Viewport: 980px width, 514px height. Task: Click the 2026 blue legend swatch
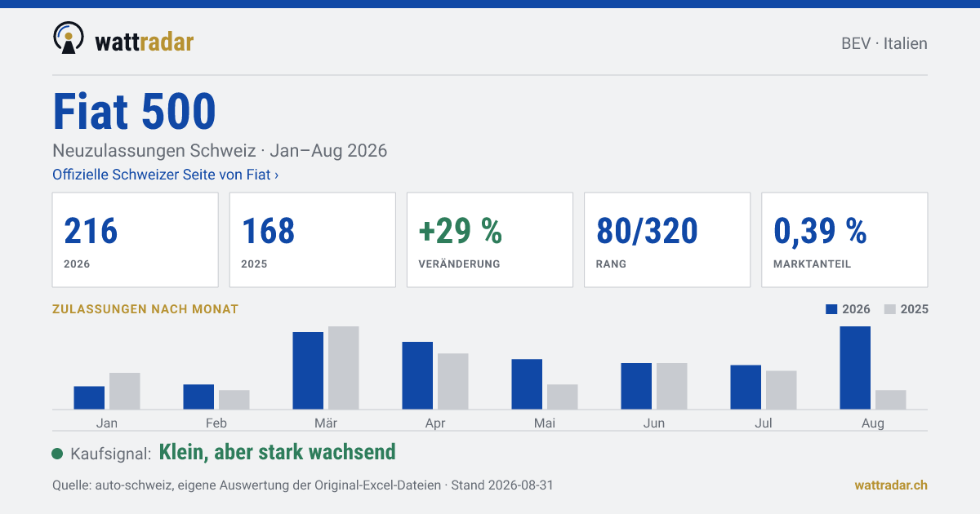832,309
